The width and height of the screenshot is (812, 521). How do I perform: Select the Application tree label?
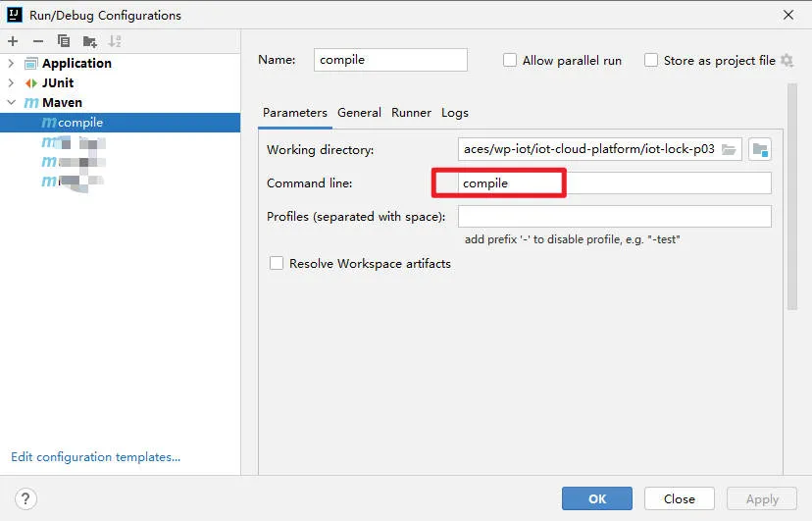click(x=76, y=63)
